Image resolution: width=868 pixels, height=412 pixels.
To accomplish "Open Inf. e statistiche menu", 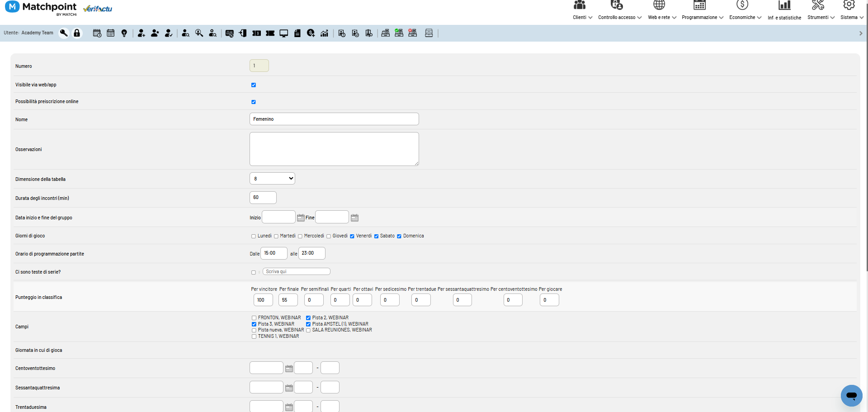I will [x=784, y=18].
